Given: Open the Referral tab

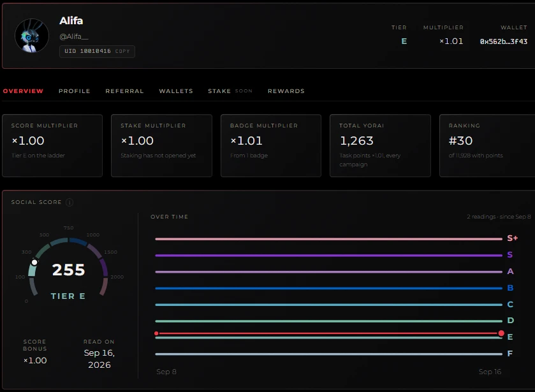Looking at the screenshot, I should 124,91.
